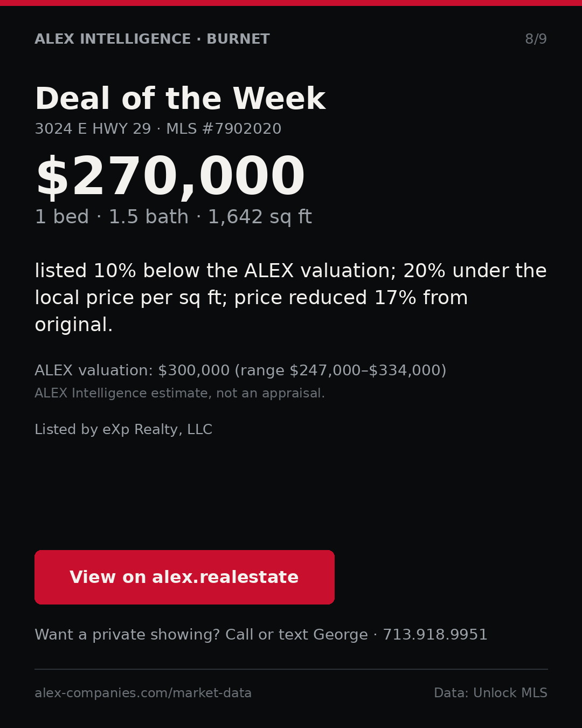
Task: Tap the phone number 713.918.9951
Action: point(435,635)
